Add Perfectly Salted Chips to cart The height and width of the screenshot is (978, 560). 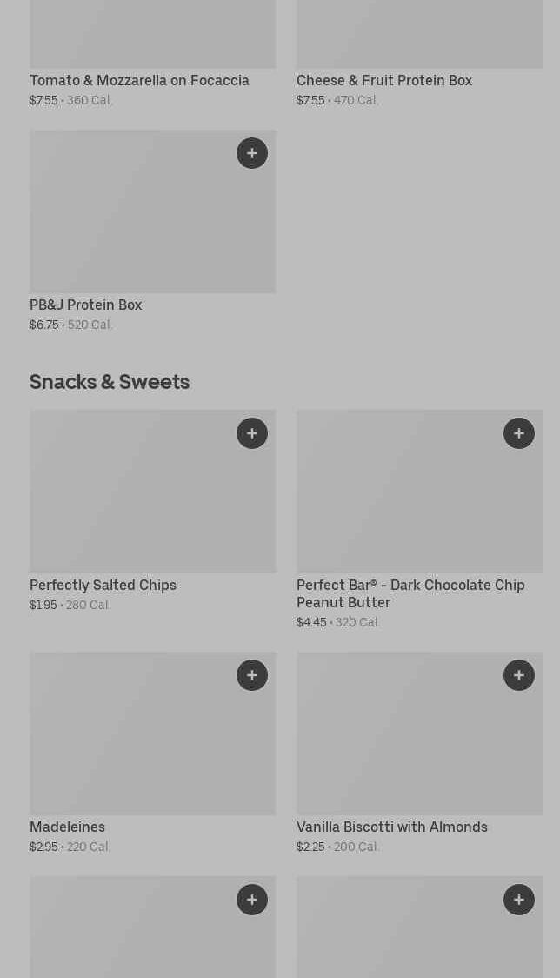[252, 433]
